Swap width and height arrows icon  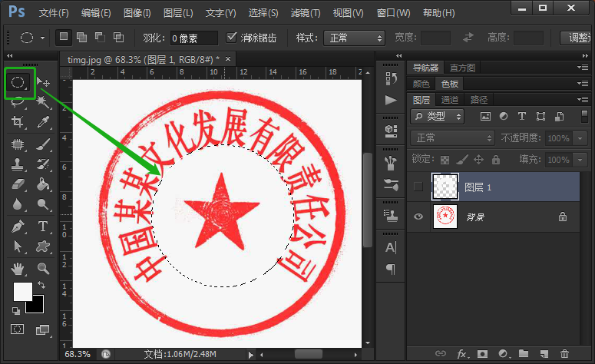point(468,37)
